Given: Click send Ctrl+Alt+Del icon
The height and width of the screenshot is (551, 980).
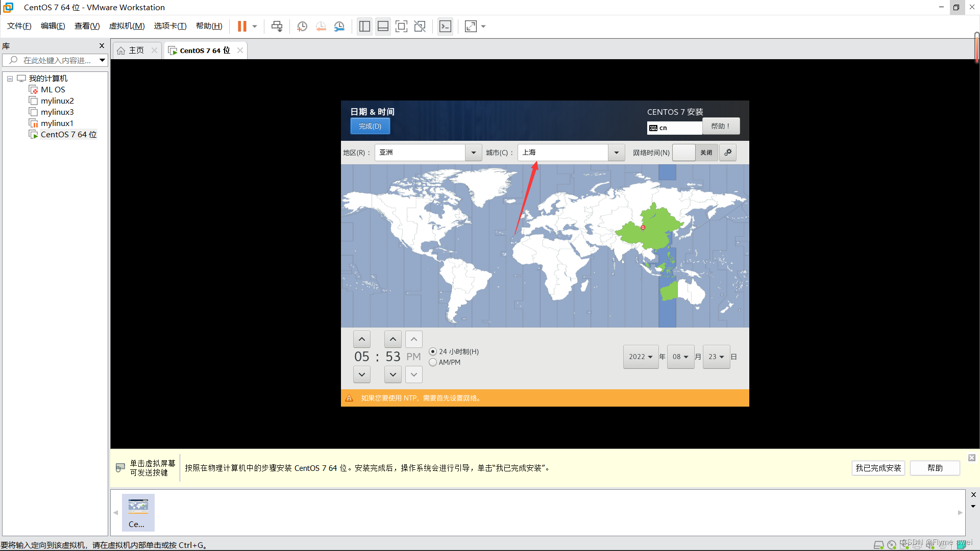Looking at the screenshot, I should coord(277,26).
